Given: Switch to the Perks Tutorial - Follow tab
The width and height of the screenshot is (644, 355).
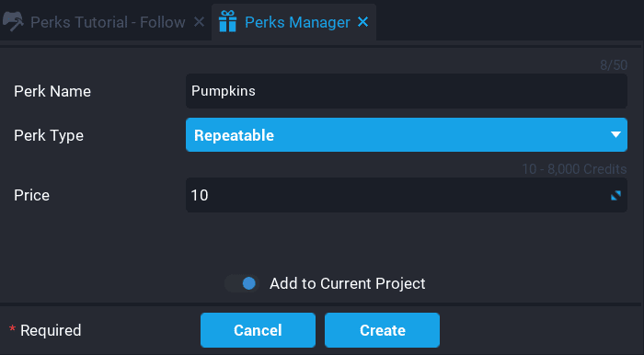Looking at the screenshot, I should 108,22.
